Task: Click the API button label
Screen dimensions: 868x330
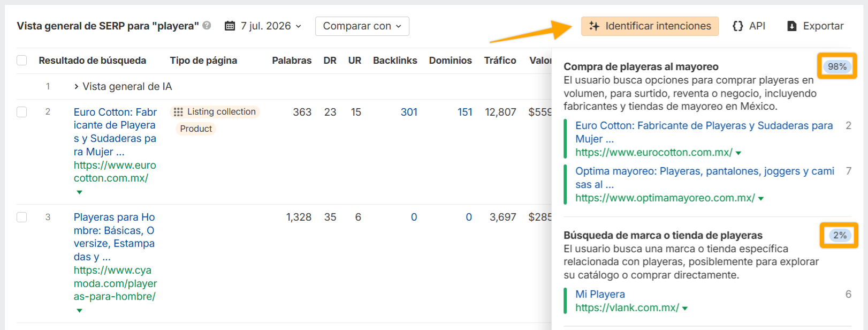Action: pos(757,26)
